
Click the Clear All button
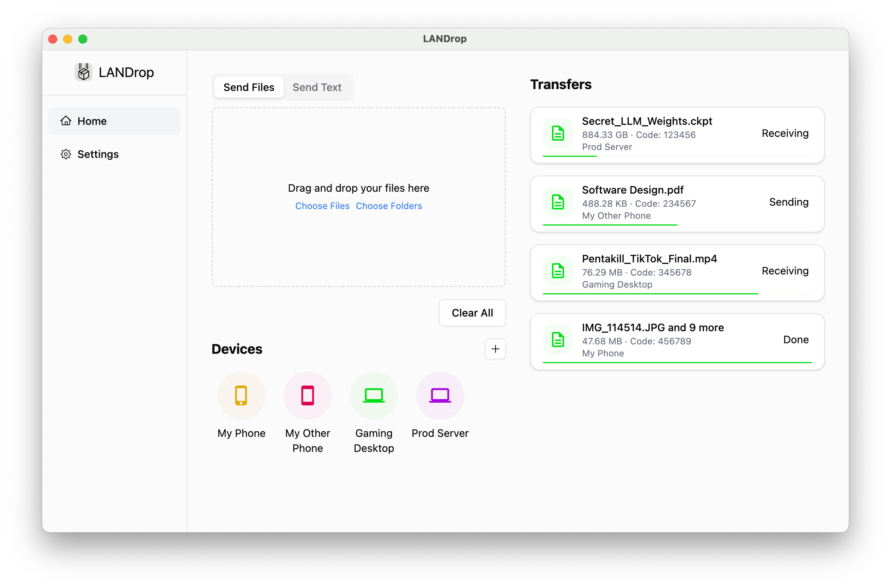(x=472, y=312)
